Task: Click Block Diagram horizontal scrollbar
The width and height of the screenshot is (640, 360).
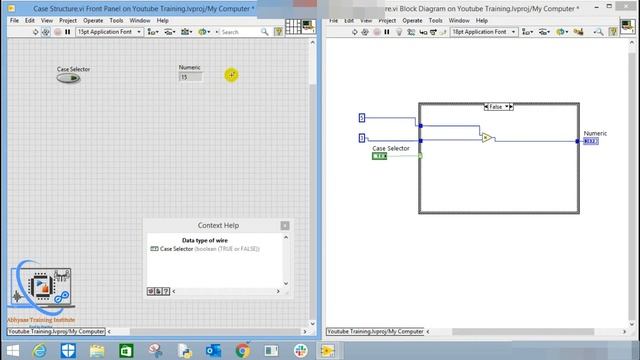Action: tap(522, 332)
